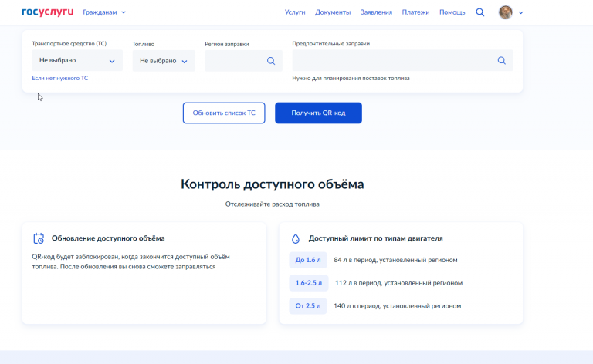Open the Помощь menu item
The width and height of the screenshot is (593, 364).
[452, 12]
